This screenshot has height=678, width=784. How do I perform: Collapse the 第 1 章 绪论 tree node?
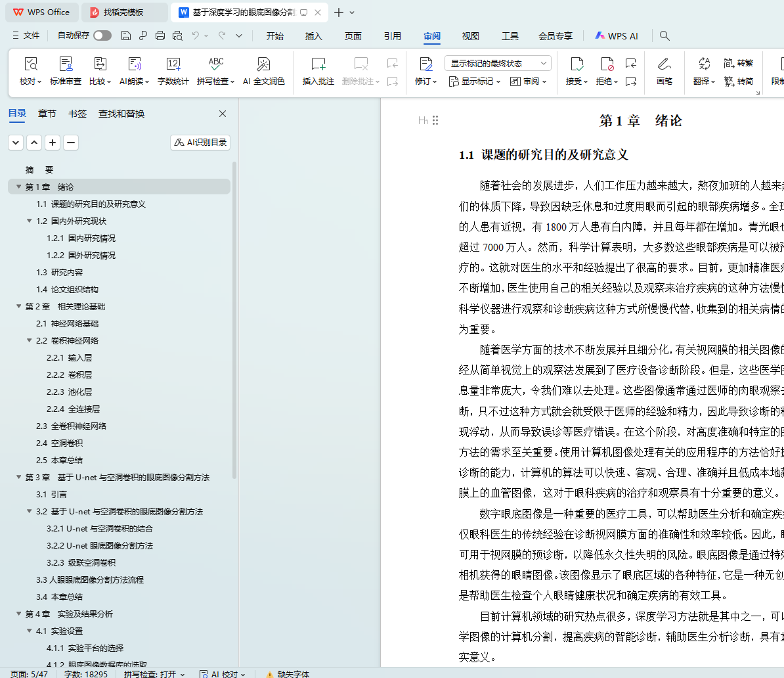[18, 187]
